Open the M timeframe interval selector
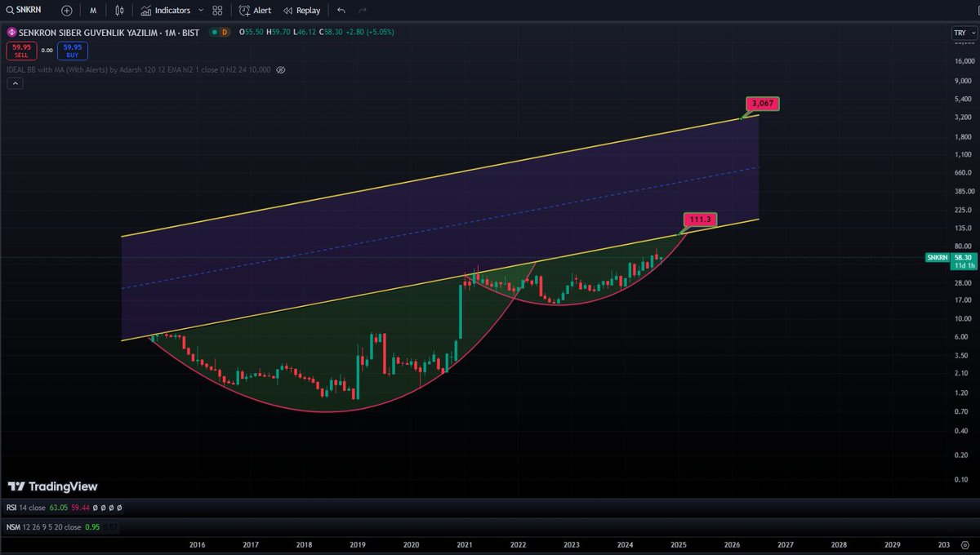 [x=94, y=11]
